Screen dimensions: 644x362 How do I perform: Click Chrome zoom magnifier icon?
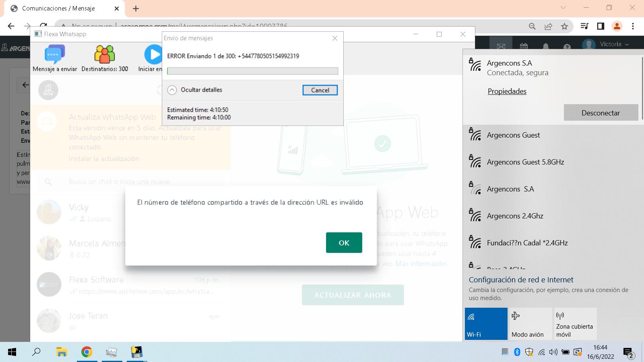(x=532, y=26)
